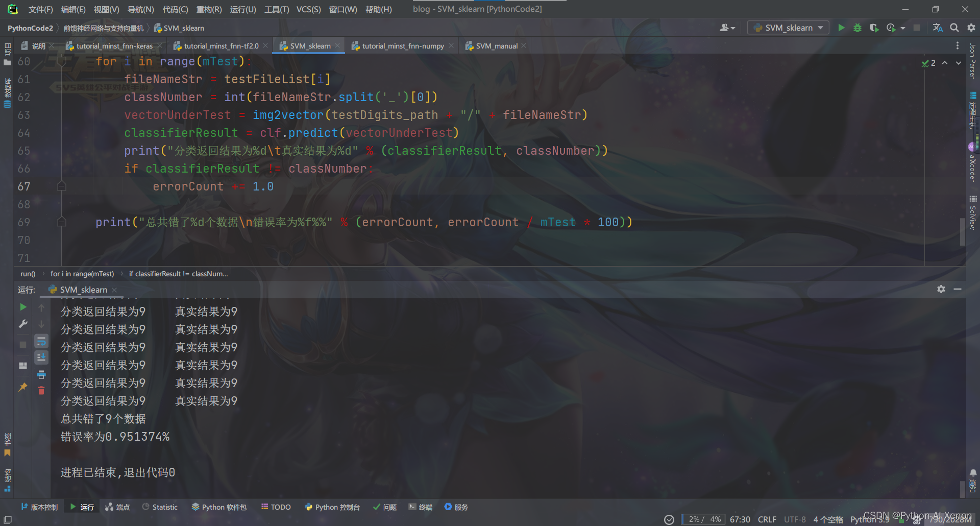Open the translation tool icon

(x=938, y=28)
